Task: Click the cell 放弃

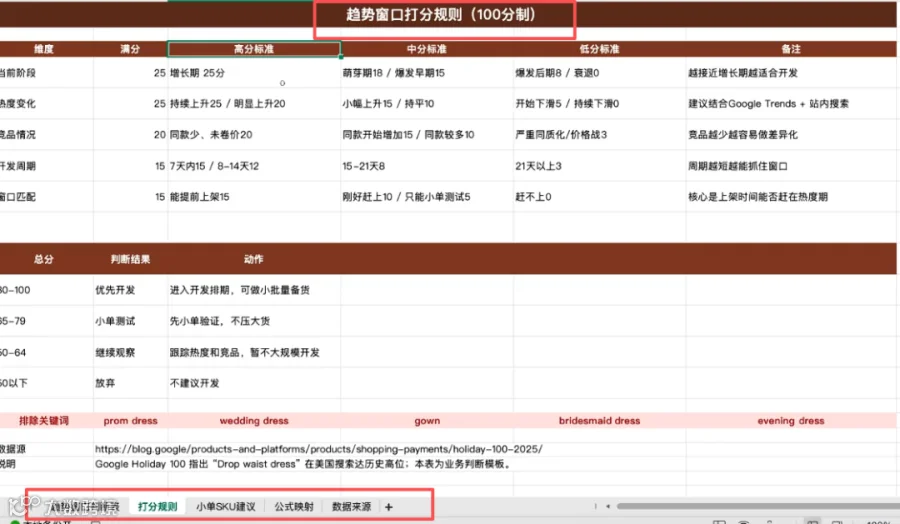Action: coord(130,383)
